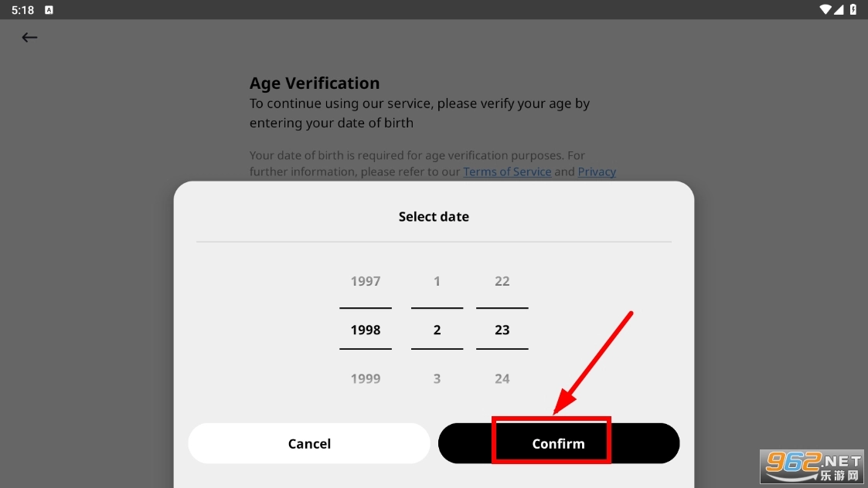This screenshot has width=868, height=488.
Task: Click the cellular signal icon
Action: [x=839, y=9]
